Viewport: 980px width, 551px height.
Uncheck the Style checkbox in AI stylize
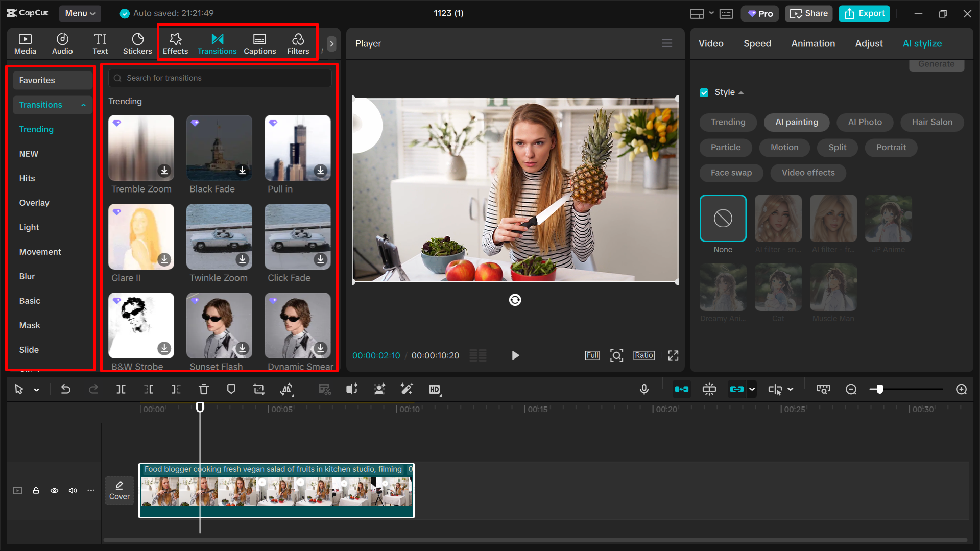pyautogui.click(x=704, y=92)
